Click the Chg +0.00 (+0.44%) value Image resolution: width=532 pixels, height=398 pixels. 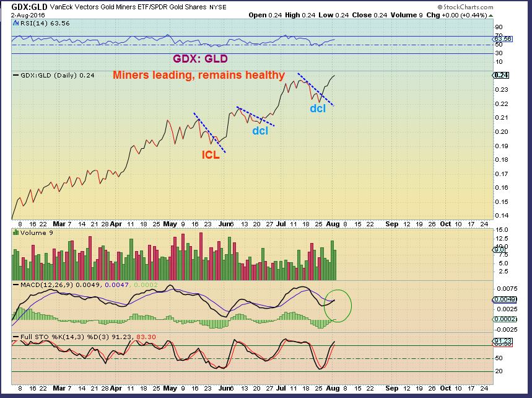point(456,15)
